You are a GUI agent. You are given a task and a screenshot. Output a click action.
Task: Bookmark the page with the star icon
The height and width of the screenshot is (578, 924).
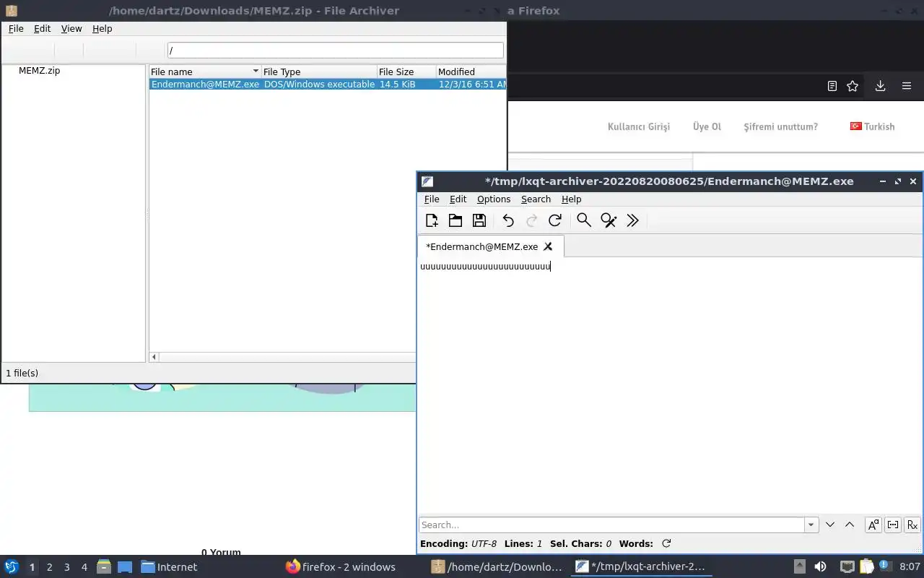(853, 86)
